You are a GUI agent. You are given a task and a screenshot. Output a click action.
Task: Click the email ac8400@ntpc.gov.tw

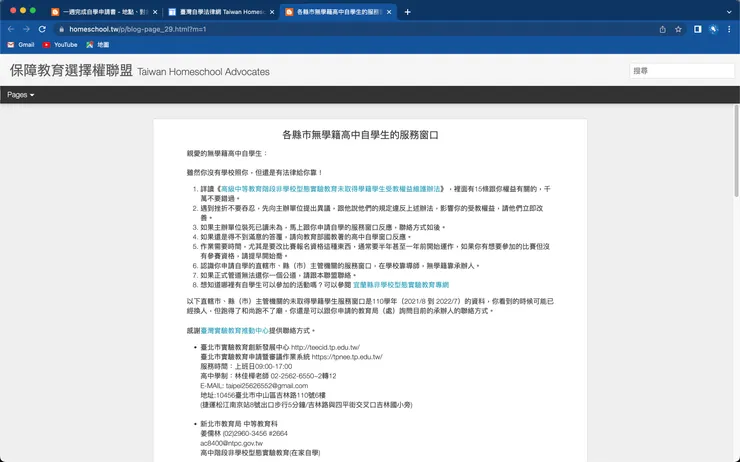(232, 443)
